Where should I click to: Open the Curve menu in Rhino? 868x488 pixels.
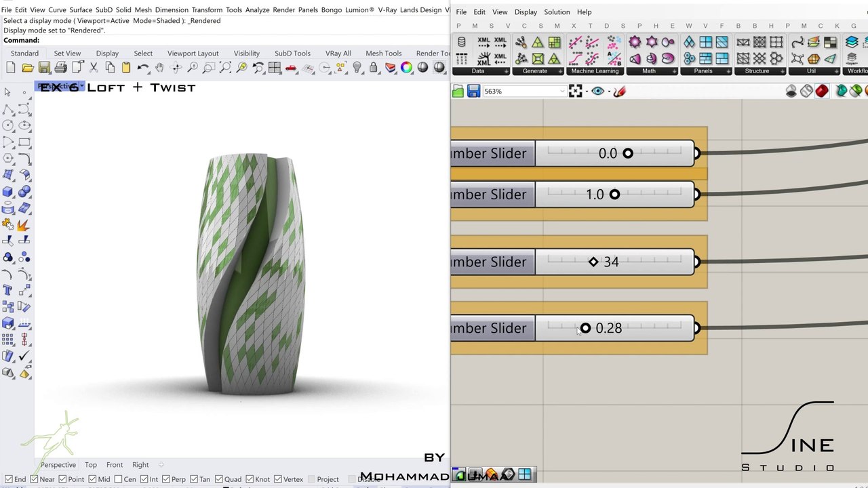click(57, 10)
